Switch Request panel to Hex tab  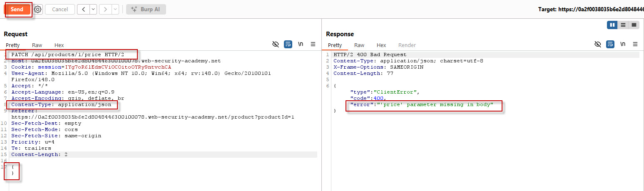pyautogui.click(x=59, y=45)
